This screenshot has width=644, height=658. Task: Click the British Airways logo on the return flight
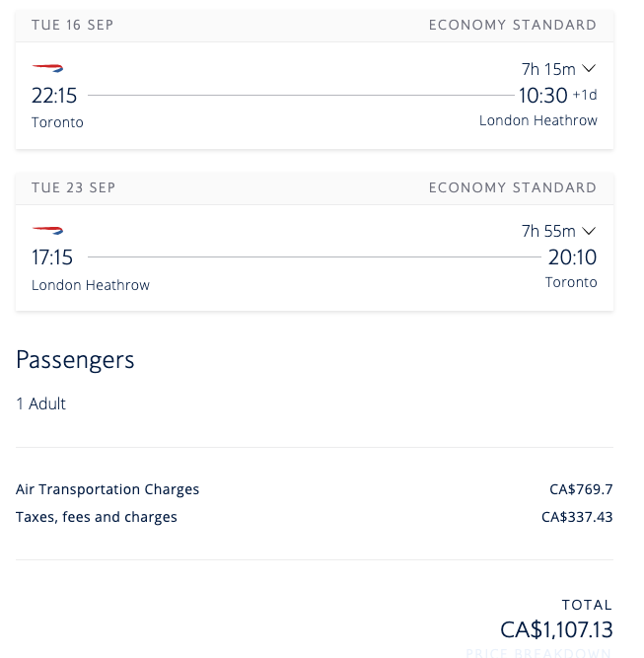pos(47,230)
